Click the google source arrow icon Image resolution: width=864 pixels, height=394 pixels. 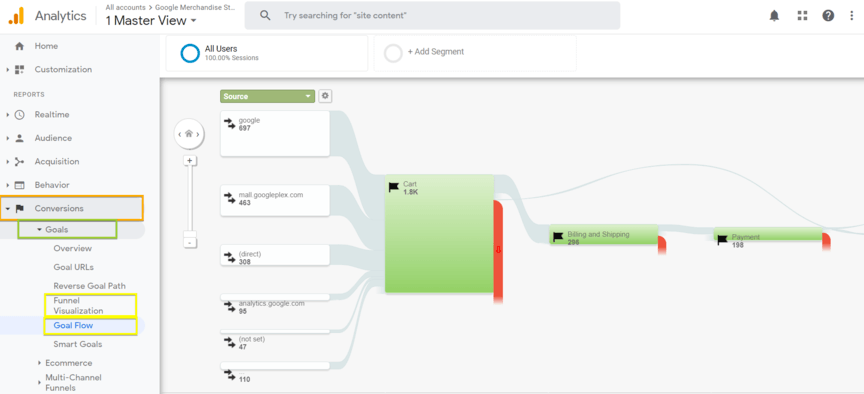coord(229,123)
